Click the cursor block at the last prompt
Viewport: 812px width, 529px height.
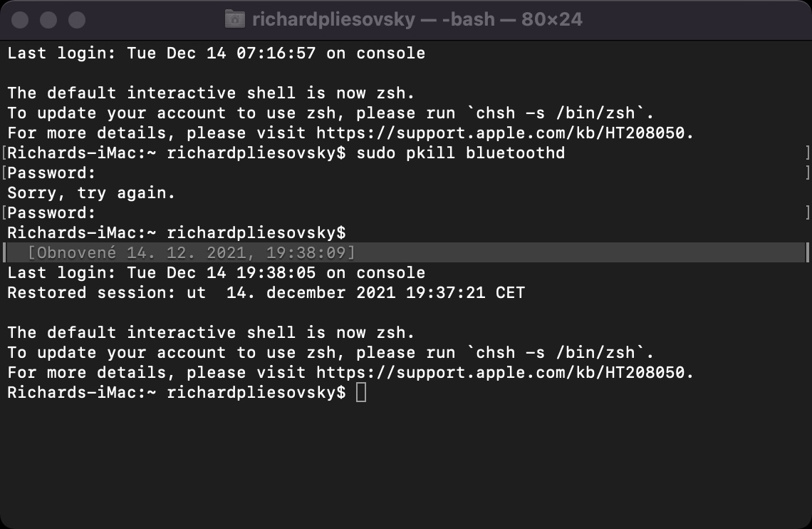tap(361, 392)
